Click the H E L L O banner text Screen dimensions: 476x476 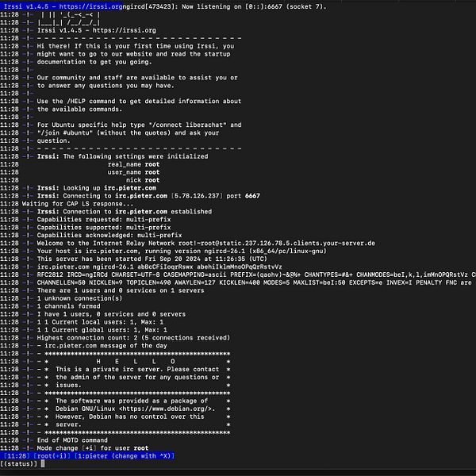(136, 361)
